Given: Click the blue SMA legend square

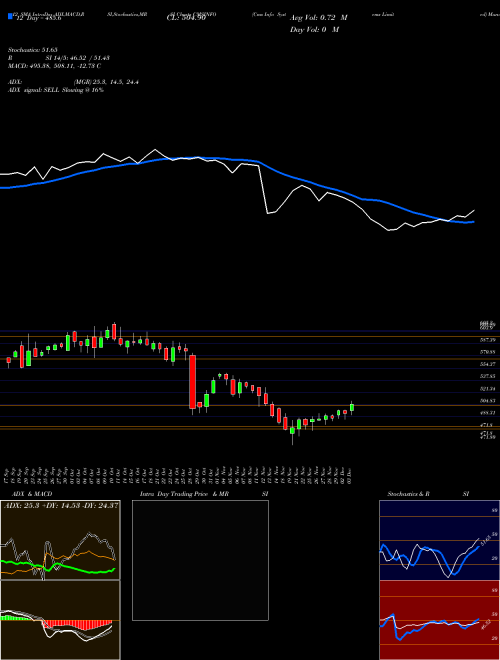Looking at the screenshot, I should pos(10,16).
